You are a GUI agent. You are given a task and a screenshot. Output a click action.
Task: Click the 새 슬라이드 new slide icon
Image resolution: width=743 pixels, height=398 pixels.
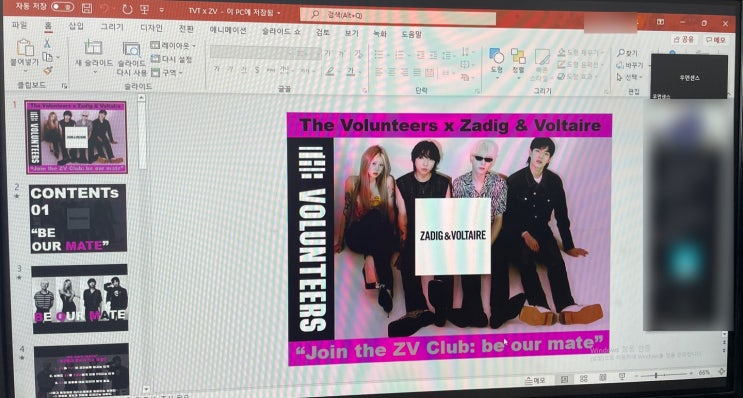coord(93,47)
